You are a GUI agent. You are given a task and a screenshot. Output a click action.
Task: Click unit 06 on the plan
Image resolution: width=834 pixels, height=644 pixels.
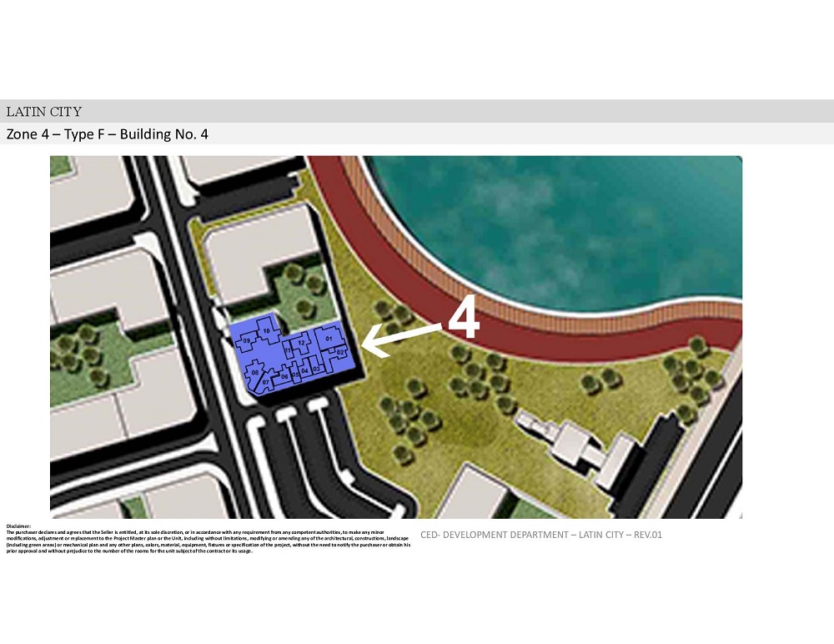284,377
